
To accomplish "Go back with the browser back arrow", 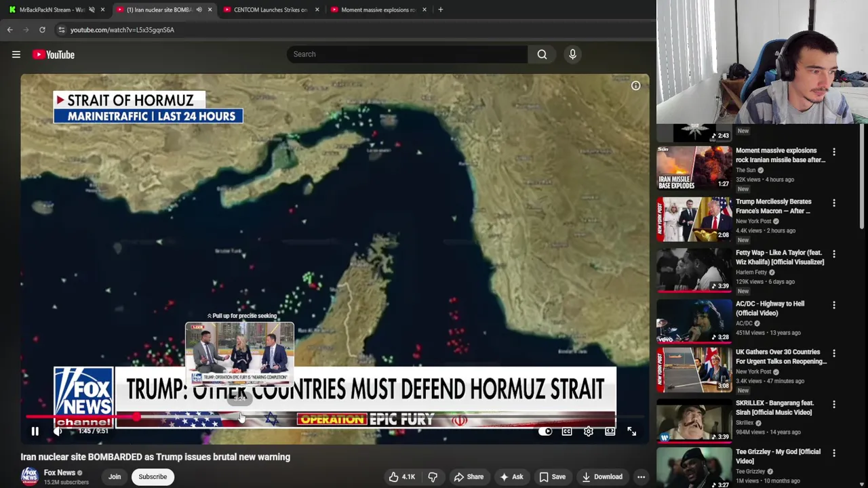I will 9,30.
